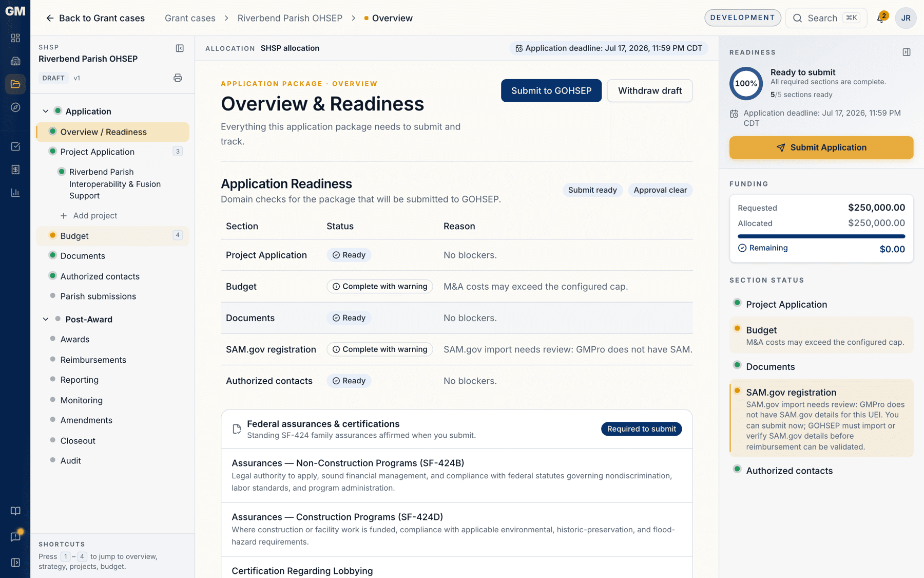Select the grant cases folder icon
This screenshot has width=924, height=578.
[15, 84]
